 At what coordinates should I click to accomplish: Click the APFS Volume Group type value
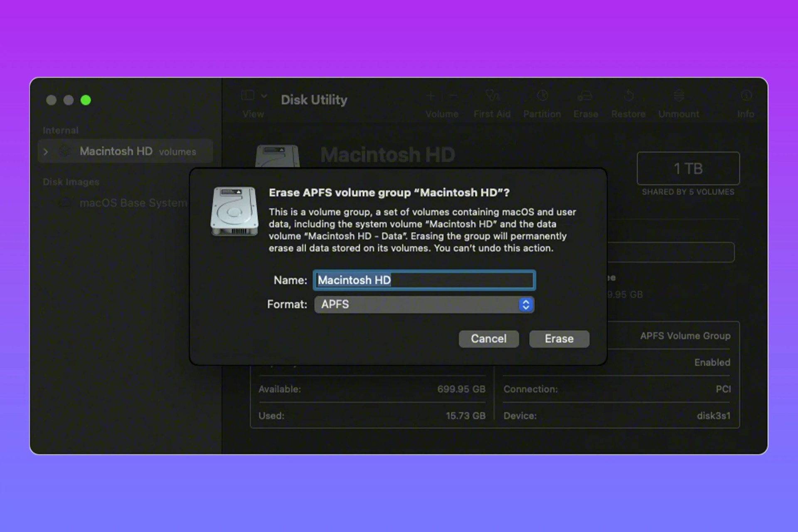685,336
